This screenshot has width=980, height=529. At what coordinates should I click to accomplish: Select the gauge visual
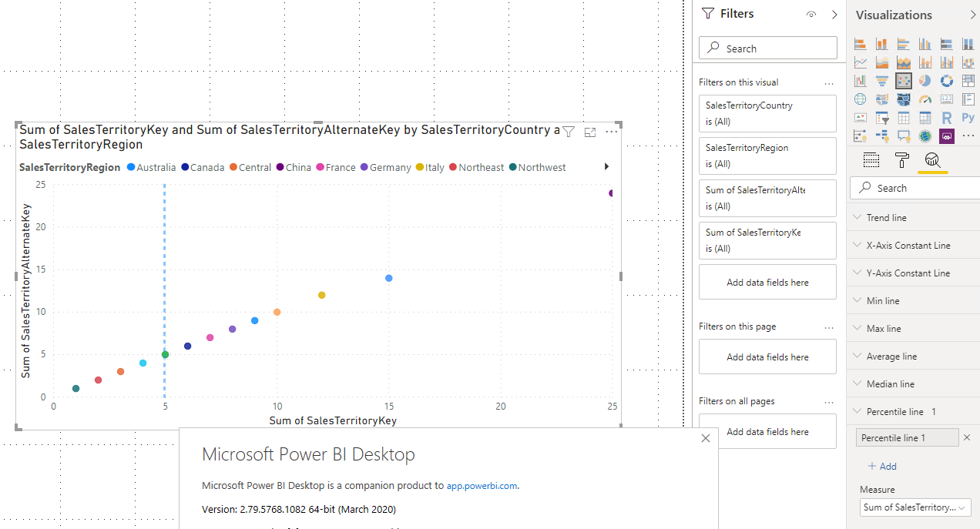click(x=925, y=99)
